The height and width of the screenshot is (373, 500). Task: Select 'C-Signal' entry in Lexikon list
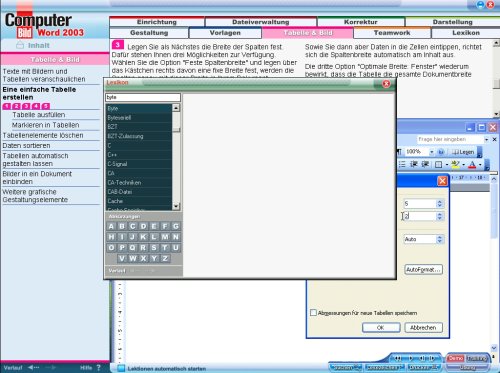[x=139, y=164]
